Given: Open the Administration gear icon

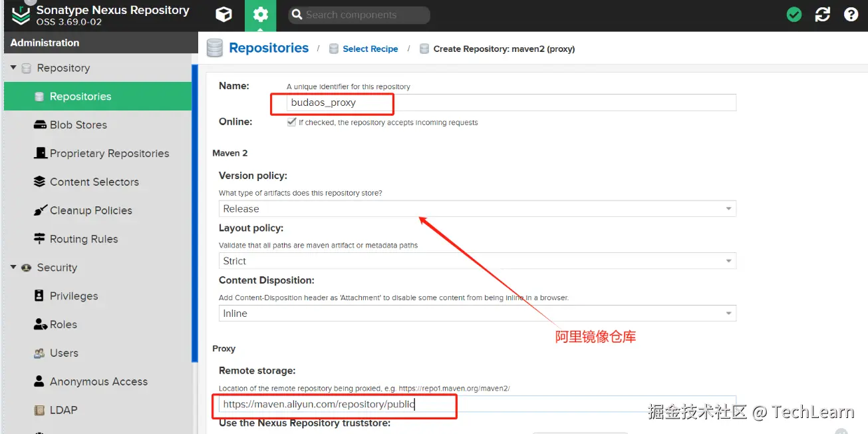Looking at the screenshot, I should [x=260, y=15].
